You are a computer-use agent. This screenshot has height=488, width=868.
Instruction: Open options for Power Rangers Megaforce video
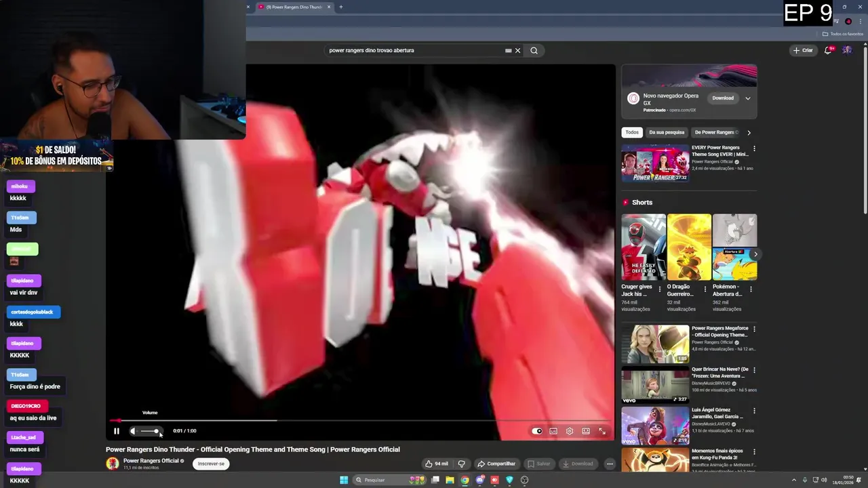tap(754, 329)
